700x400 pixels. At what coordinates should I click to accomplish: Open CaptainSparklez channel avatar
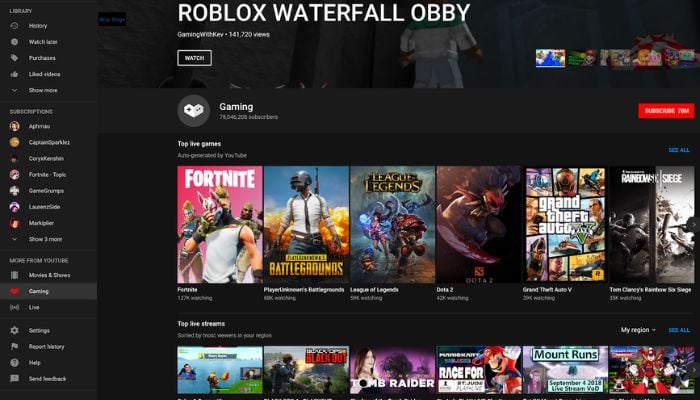[x=14, y=142]
